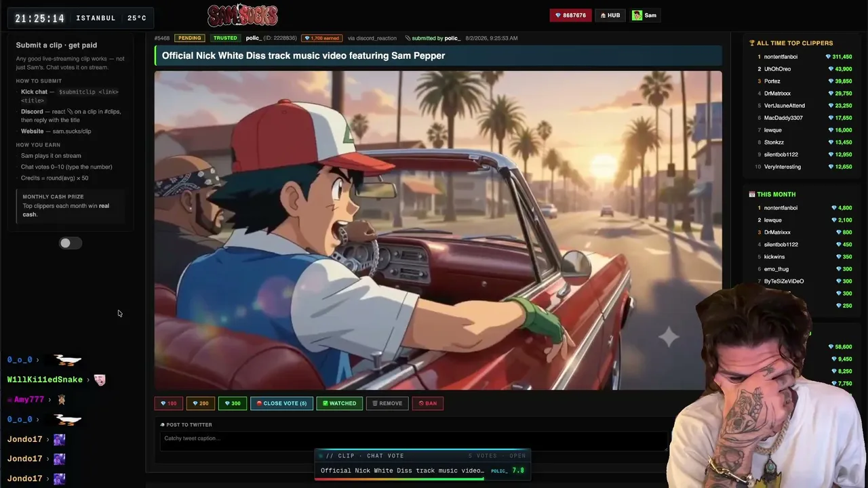Click the trophy icon for All Time Top Clippers
This screenshot has width=868, height=488.
tap(752, 43)
